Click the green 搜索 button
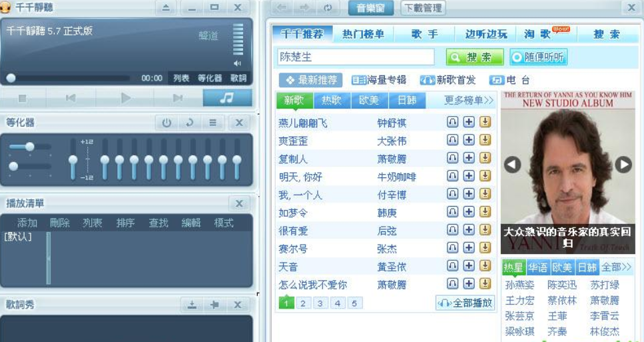This screenshot has height=342, width=644. tap(475, 57)
